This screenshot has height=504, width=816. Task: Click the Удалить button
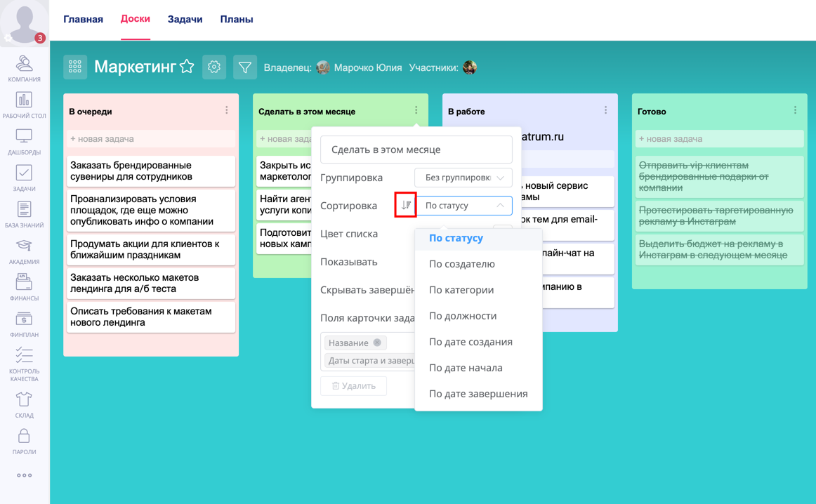click(x=354, y=385)
